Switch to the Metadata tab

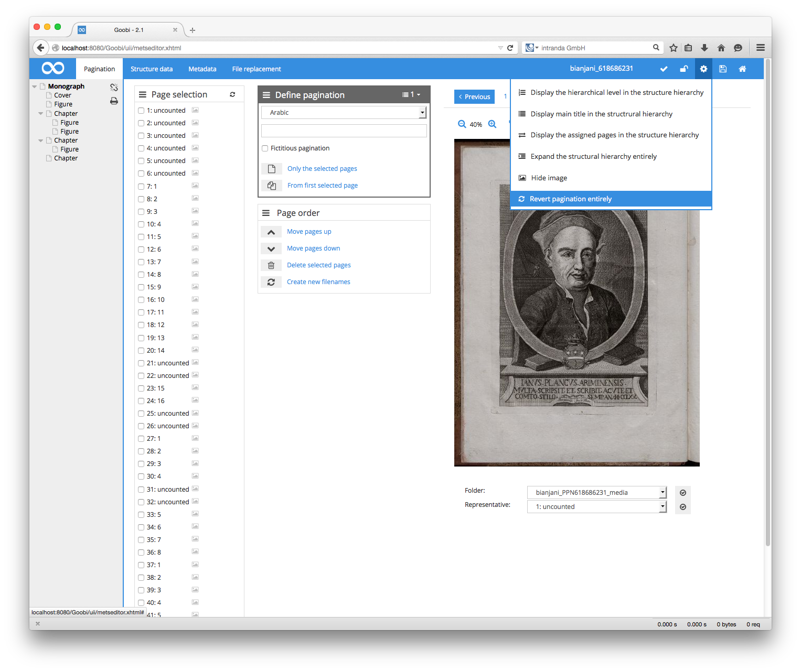[202, 69]
